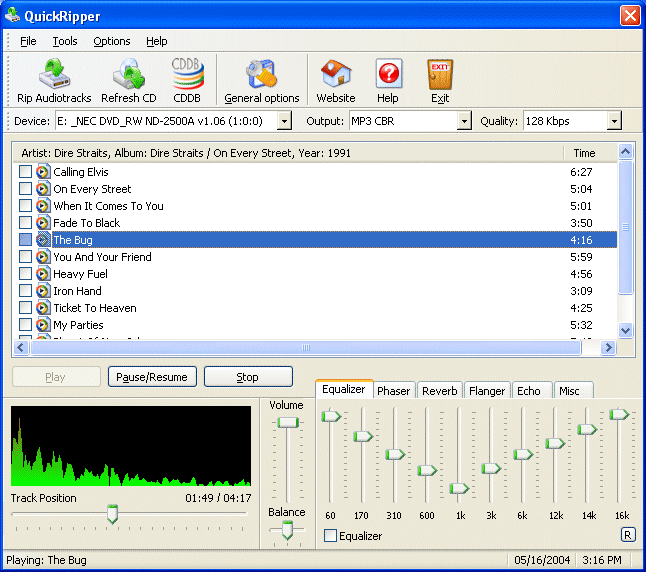Tick the checkbox for The Bug

click(25, 240)
